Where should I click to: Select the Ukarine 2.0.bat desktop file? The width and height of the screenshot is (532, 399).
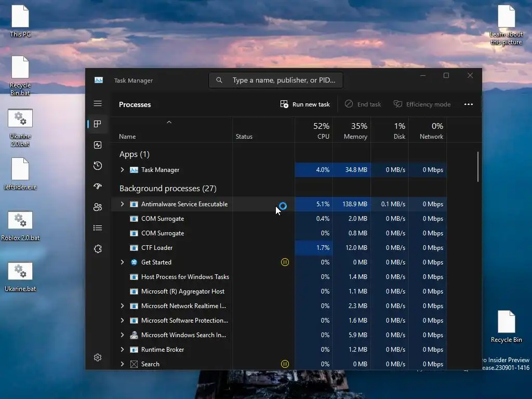pos(20,128)
